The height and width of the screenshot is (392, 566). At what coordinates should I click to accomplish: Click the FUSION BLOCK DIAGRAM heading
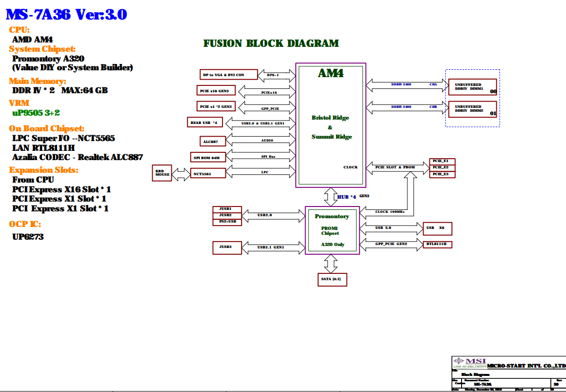[271, 43]
